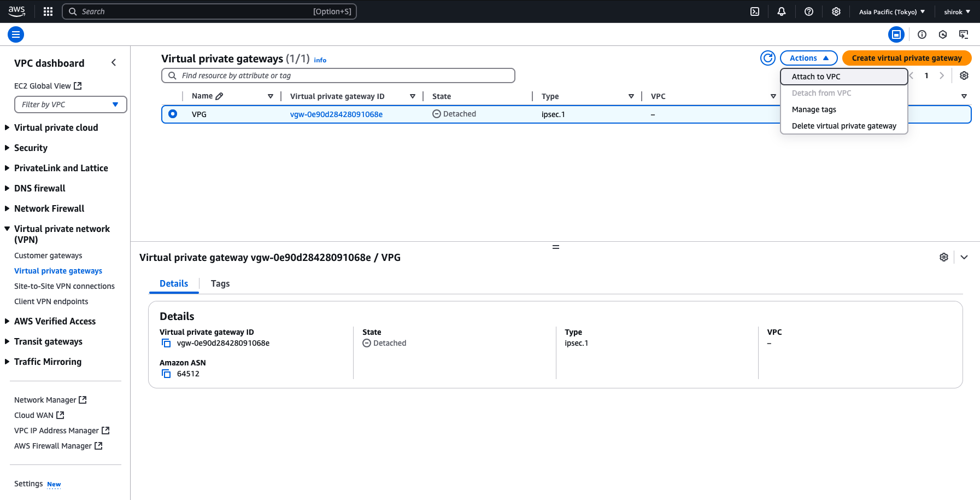Click the split panel layout icon
Viewport: 980px width, 500px height.
coord(896,34)
